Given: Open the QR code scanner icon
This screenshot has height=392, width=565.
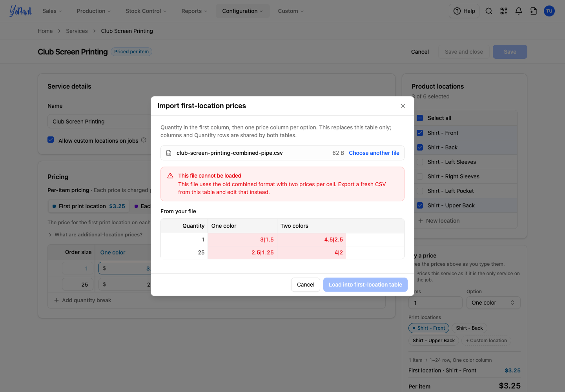Looking at the screenshot, I should pos(504,11).
